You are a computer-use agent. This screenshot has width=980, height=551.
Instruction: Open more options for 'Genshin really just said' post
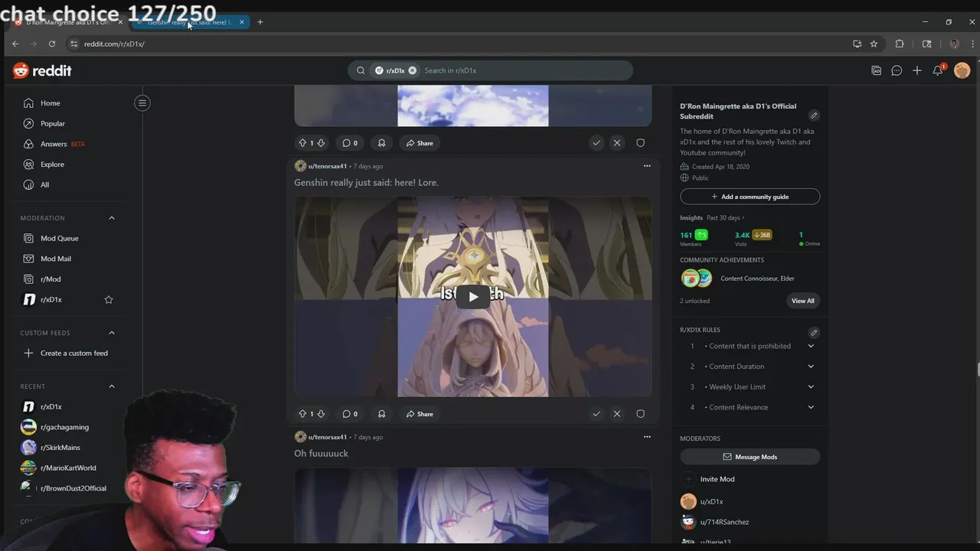pos(647,166)
